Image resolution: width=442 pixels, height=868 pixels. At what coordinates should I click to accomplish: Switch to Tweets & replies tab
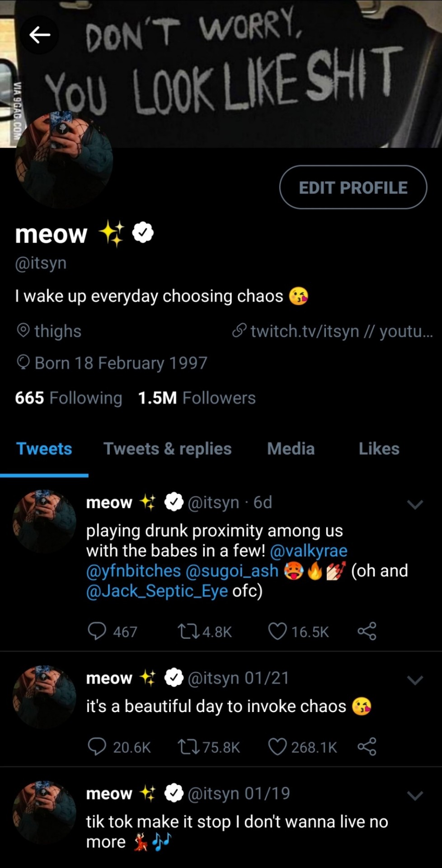[x=168, y=449]
